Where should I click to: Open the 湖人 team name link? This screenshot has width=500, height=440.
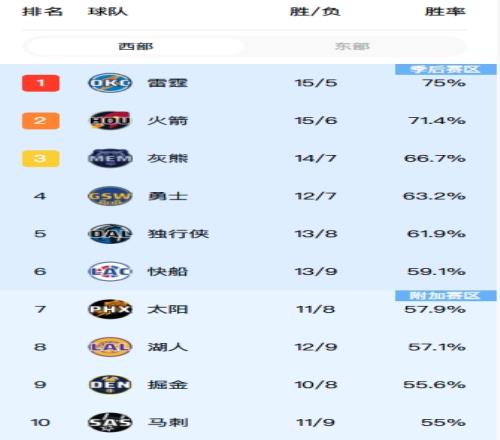(168, 347)
